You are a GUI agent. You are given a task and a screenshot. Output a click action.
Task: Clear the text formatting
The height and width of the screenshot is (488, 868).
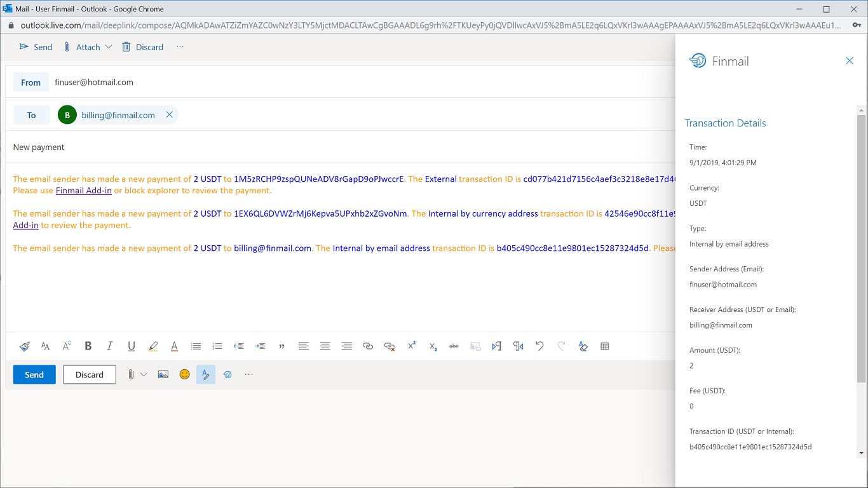point(583,346)
